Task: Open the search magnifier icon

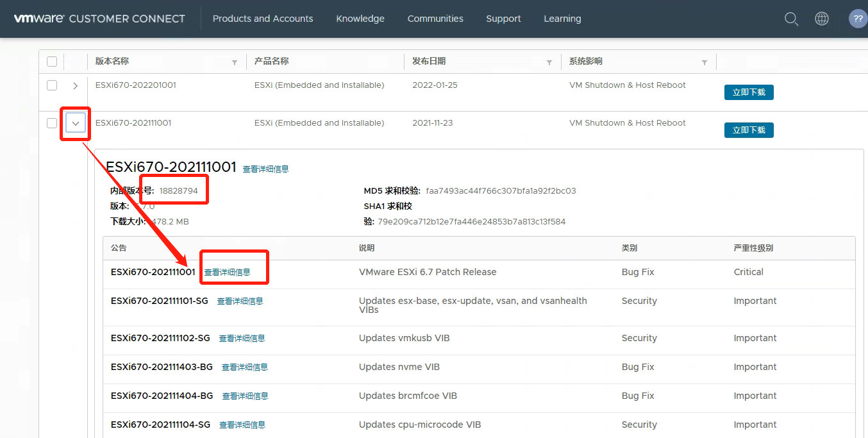Action: (x=791, y=19)
